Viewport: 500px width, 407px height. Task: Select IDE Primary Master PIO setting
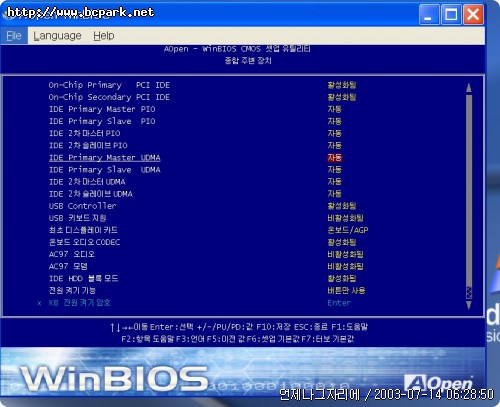point(102,109)
